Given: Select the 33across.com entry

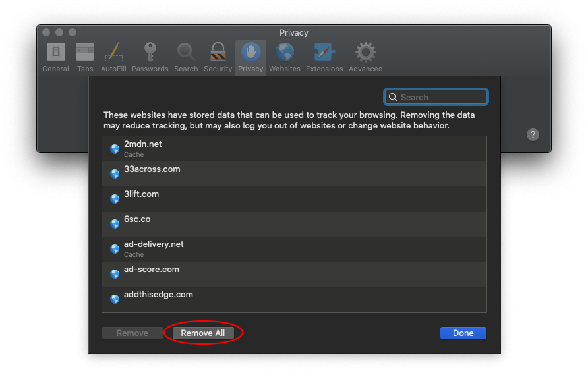Looking at the screenshot, I should tap(295, 174).
